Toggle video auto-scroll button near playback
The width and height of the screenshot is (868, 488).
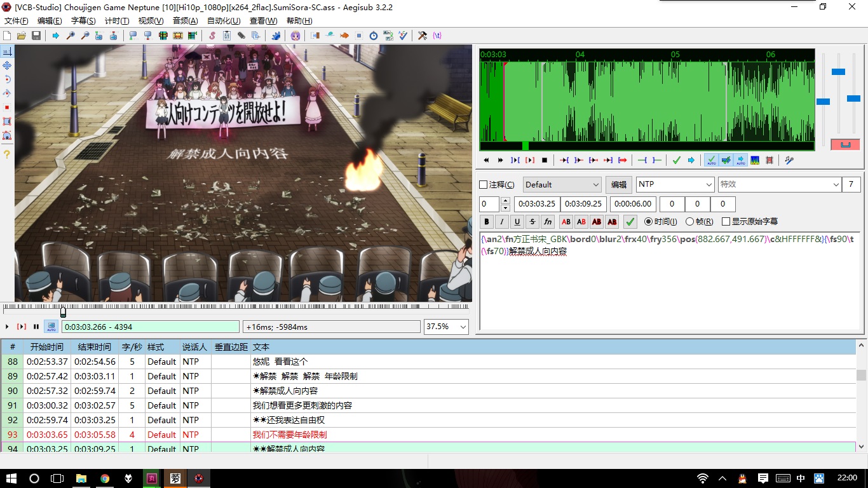[x=51, y=327]
